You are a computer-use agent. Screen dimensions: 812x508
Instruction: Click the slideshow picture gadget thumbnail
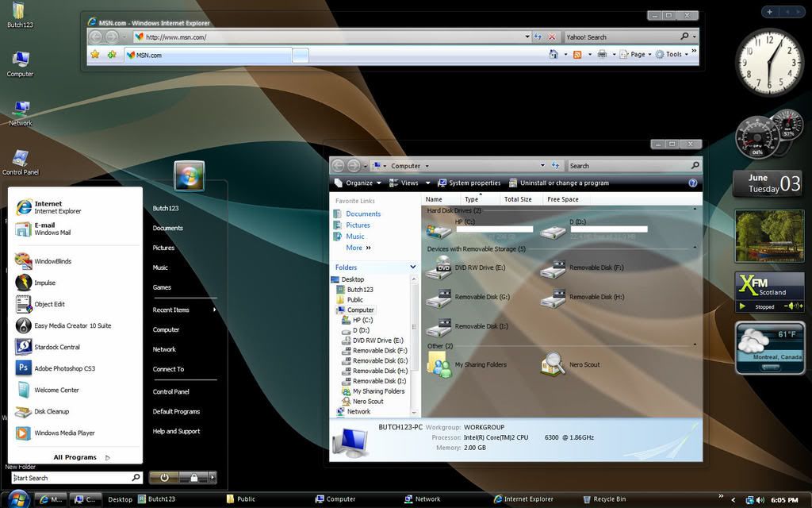pos(769,236)
